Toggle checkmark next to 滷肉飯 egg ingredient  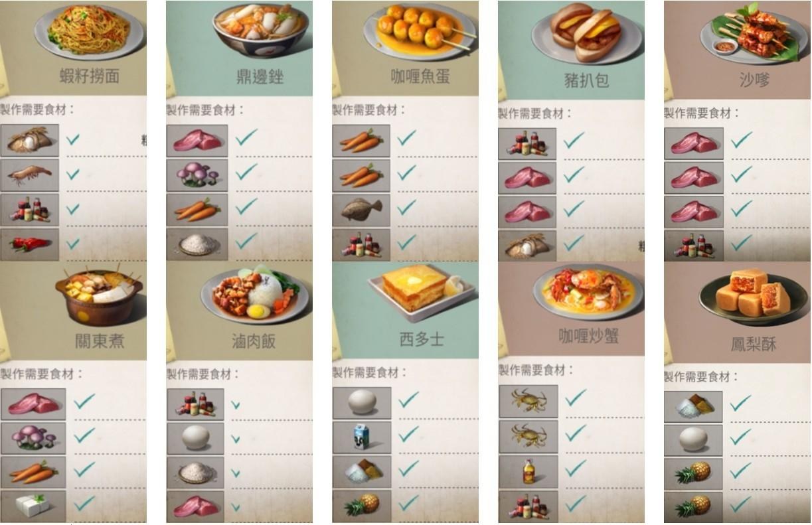[x=235, y=439]
